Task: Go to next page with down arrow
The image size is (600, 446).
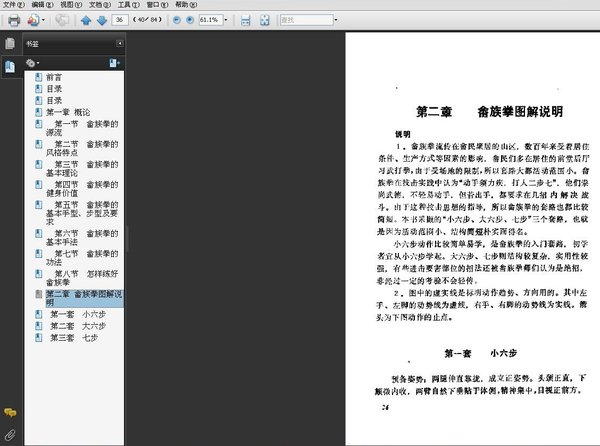Action: (102, 20)
